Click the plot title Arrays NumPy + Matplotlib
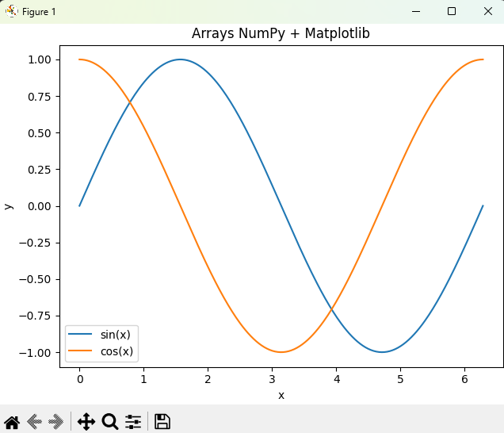Viewport: 504px width, 433px height. (x=281, y=33)
